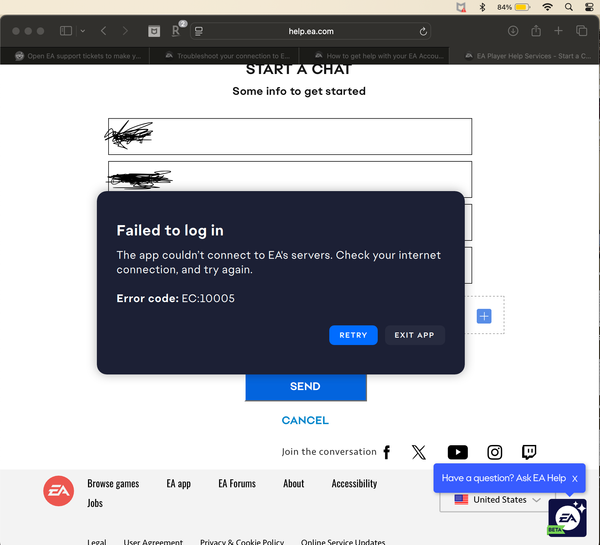Go back with the browser back arrow
The width and height of the screenshot is (600, 545).
[x=103, y=31]
